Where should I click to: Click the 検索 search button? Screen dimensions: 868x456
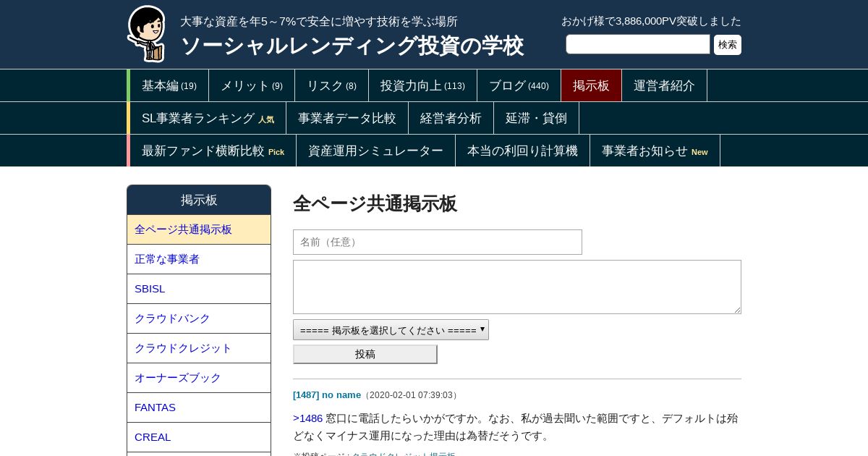(728, 45)
